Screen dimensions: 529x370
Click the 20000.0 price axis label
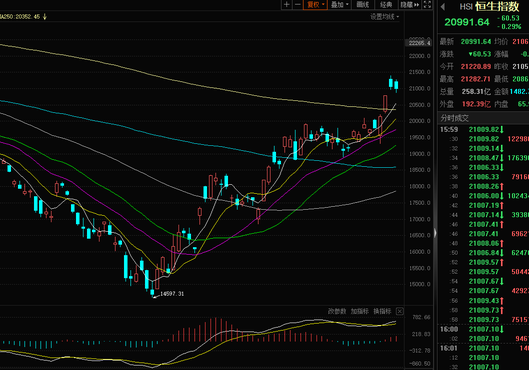point(419,121)
